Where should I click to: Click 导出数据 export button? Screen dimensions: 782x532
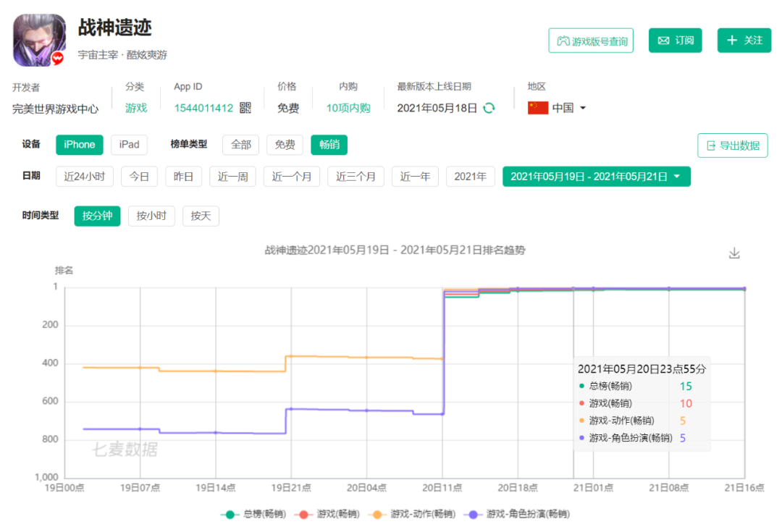(x=733, y=145)
